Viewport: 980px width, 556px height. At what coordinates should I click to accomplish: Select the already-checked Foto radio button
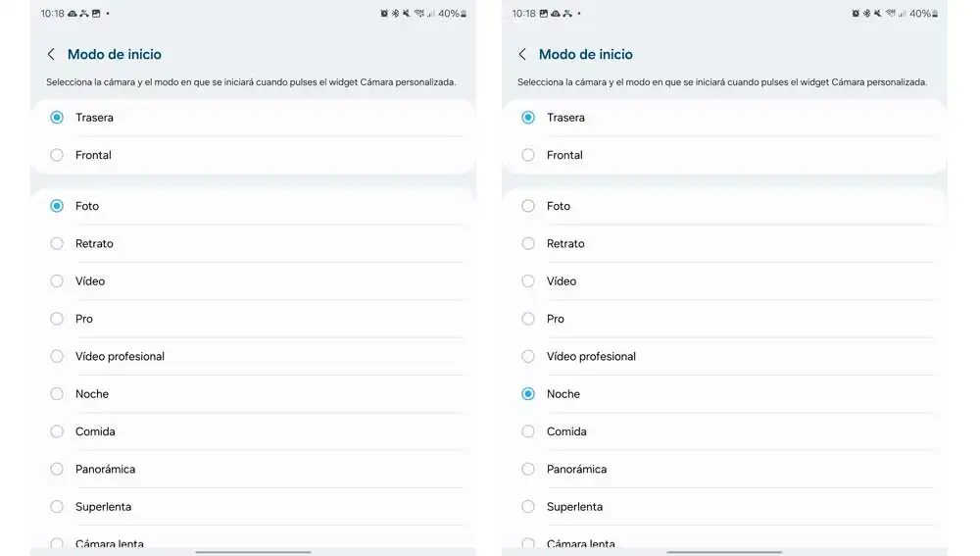click(x=57, y=206)
